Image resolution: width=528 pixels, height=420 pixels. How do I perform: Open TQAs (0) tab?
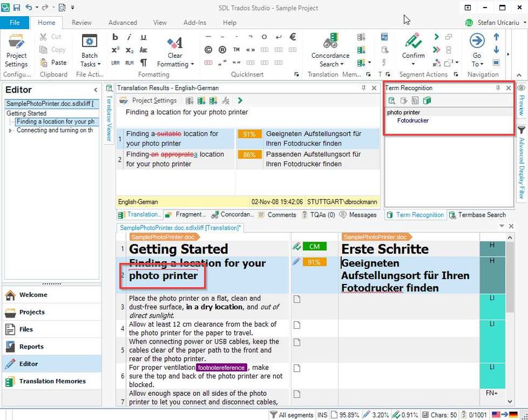[318, 214]
